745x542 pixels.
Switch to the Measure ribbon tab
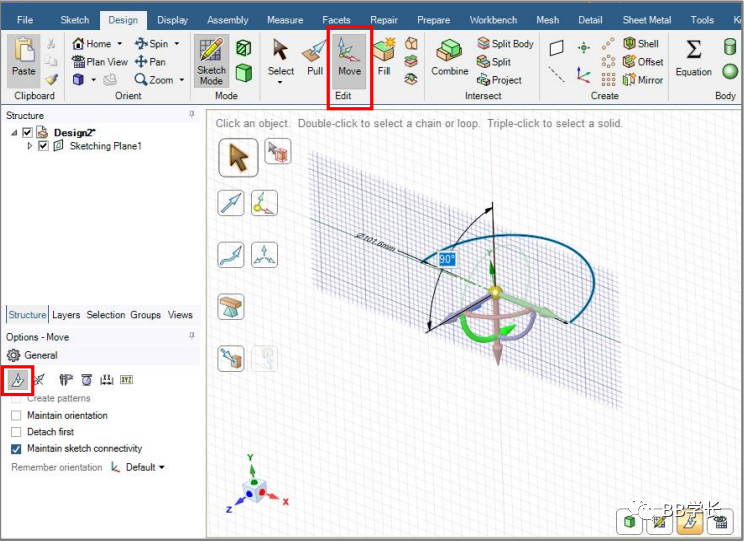click(285, 20)
